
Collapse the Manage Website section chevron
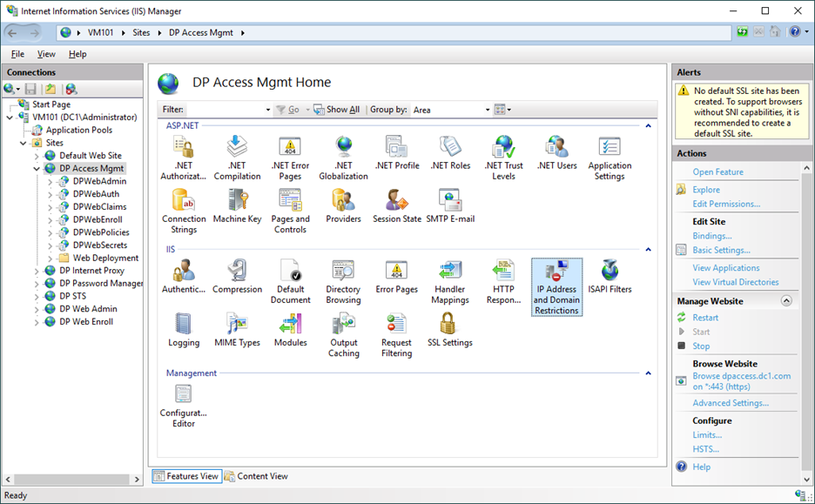click(786, 301)
